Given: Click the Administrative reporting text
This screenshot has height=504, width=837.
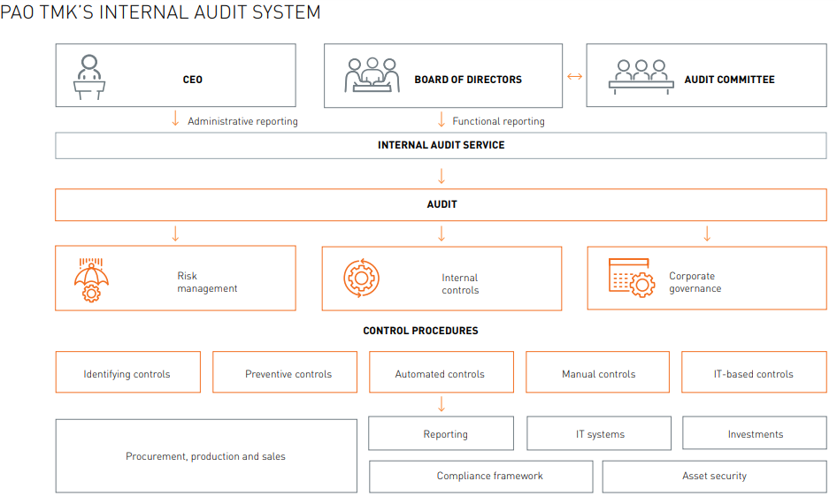Looking at the screenshot, I should coord(243,121).
